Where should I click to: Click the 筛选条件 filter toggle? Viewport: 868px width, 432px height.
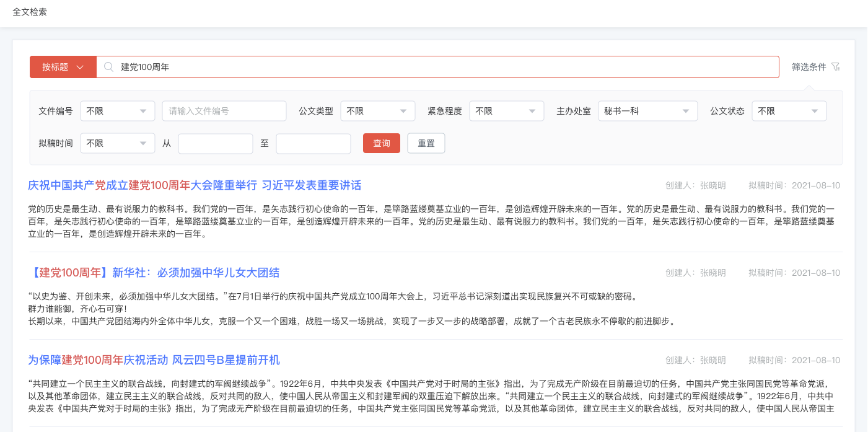coord(809,67)
